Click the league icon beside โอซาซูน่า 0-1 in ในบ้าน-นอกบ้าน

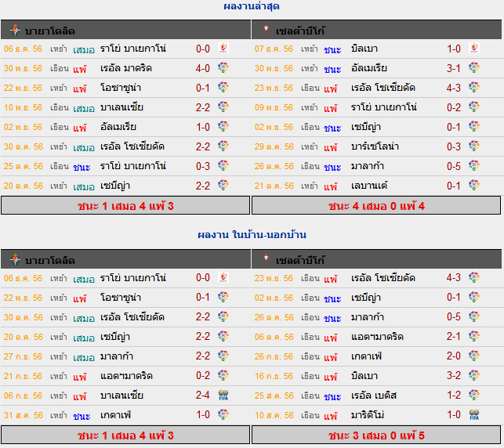point(223,297)
